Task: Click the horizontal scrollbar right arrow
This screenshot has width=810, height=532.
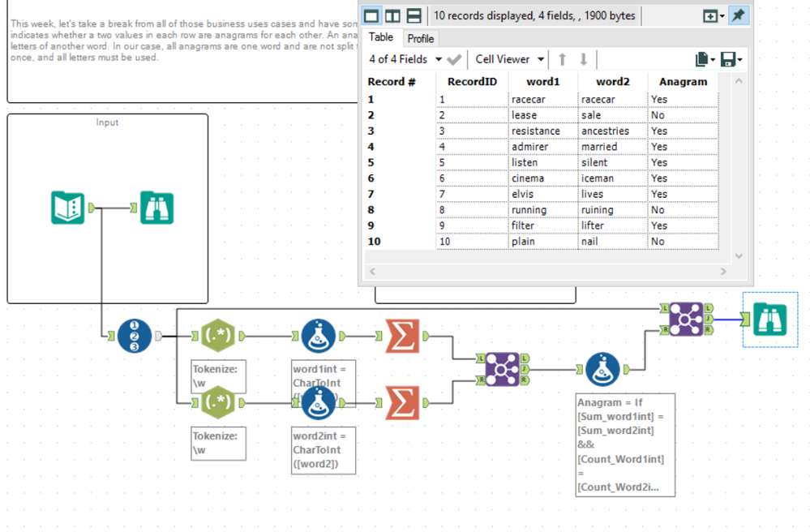Action: click(x=723, y=271)
